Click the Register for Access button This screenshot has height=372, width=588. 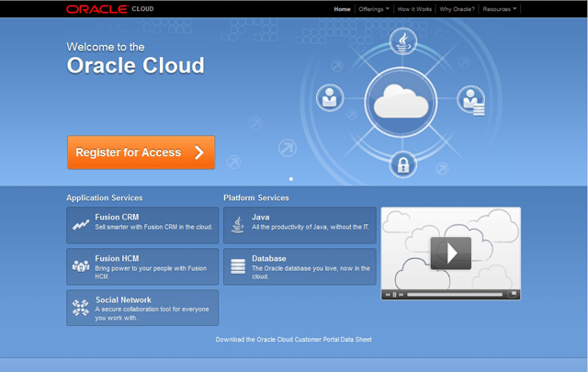pos(141,152)
